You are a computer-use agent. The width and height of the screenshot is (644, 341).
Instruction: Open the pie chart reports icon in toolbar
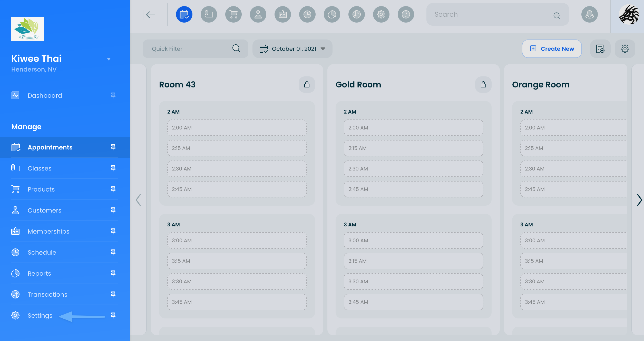[332, 14]
